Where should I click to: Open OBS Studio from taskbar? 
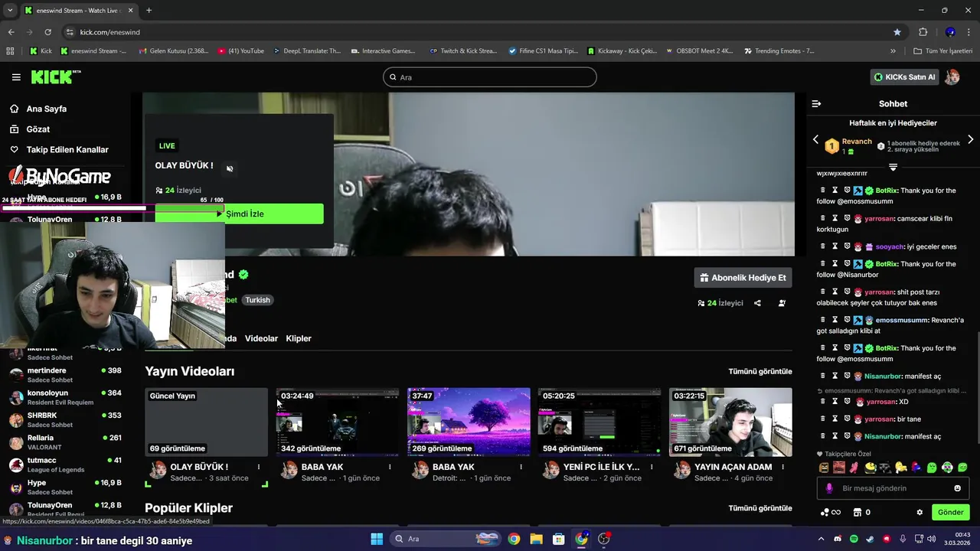(604, 539)
